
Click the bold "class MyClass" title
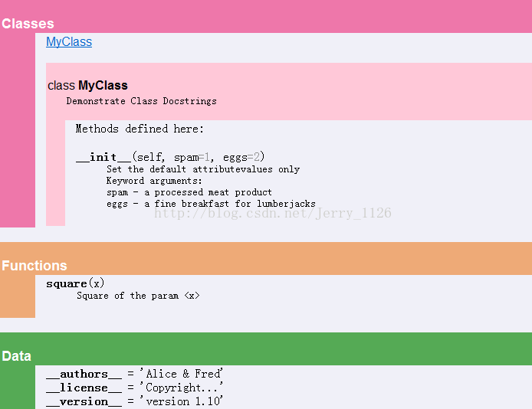(87, 85)
